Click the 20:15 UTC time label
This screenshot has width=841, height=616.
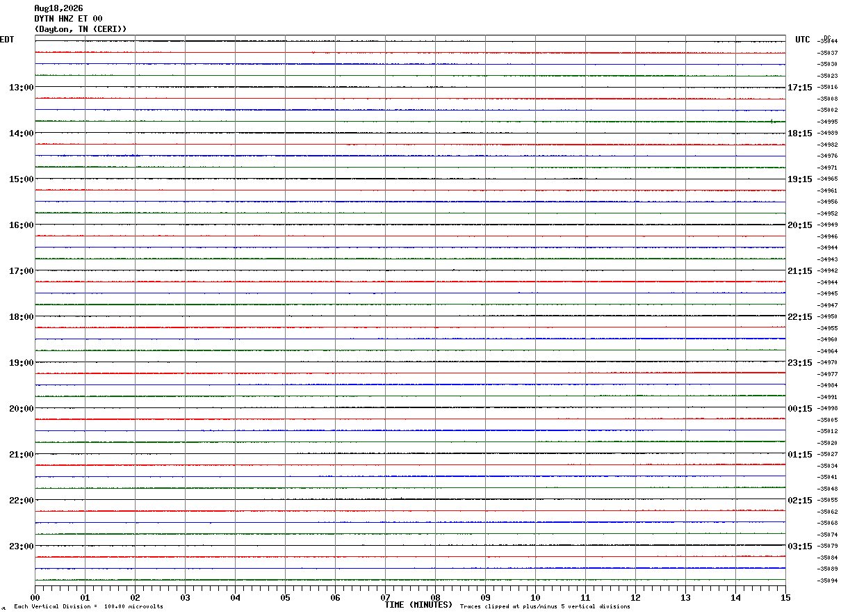799,225
